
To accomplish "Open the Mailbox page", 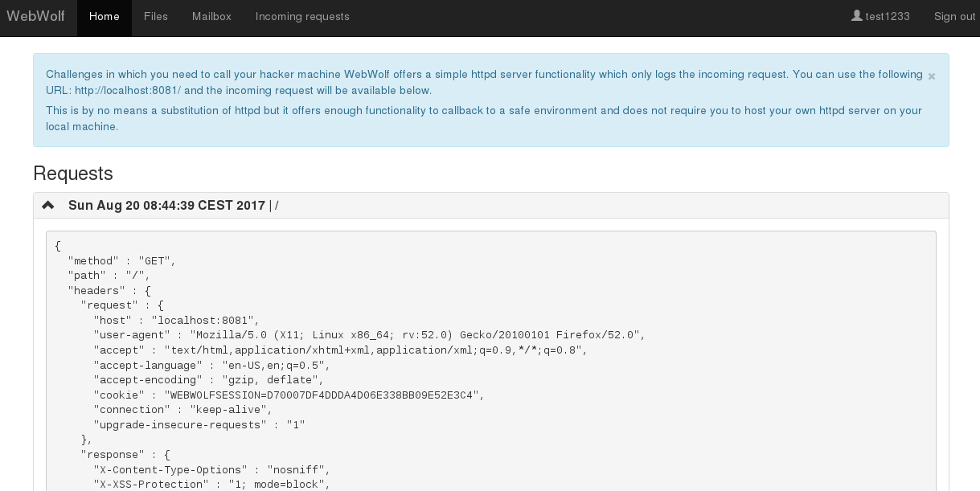I will pyautogui.click(x=211, y=17).
